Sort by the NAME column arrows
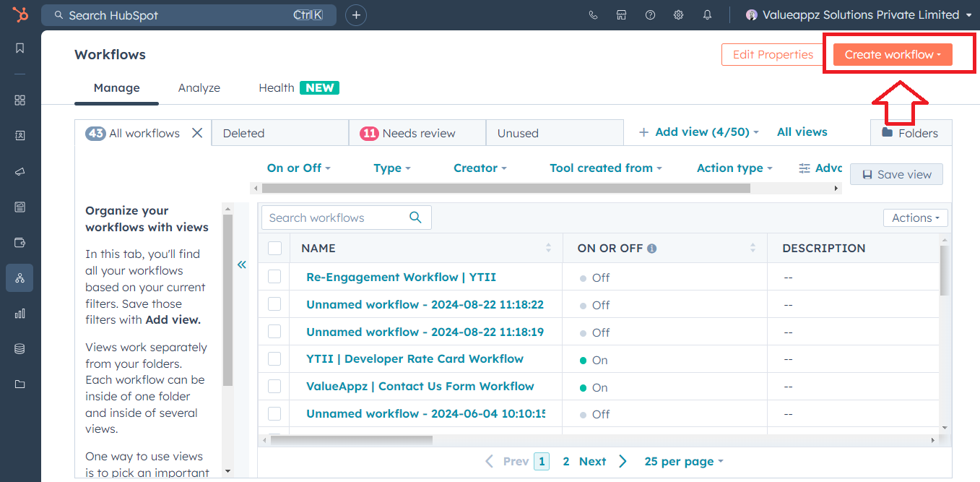 [548, 248]
